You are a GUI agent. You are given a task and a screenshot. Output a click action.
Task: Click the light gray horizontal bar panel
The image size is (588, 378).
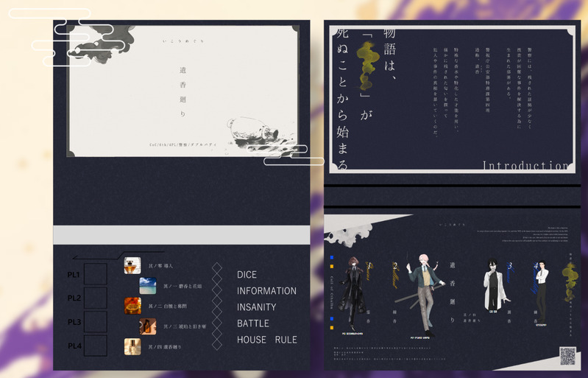[182, 235]
